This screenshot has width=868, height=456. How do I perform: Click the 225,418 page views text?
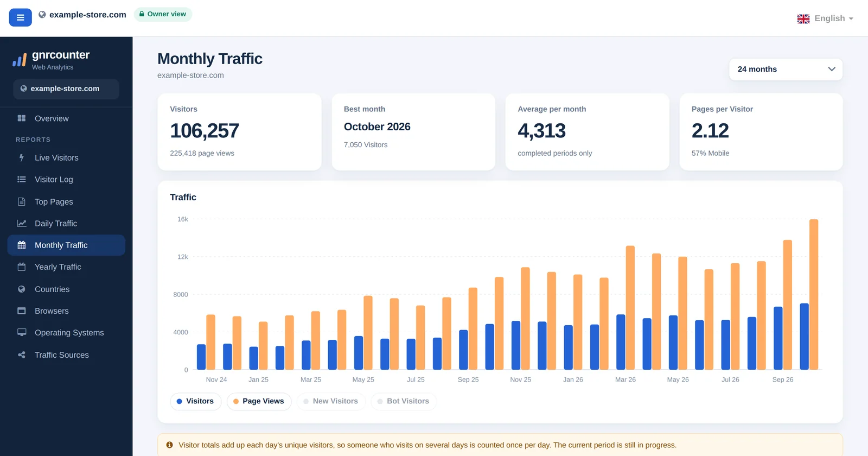[x=202, y=153]
